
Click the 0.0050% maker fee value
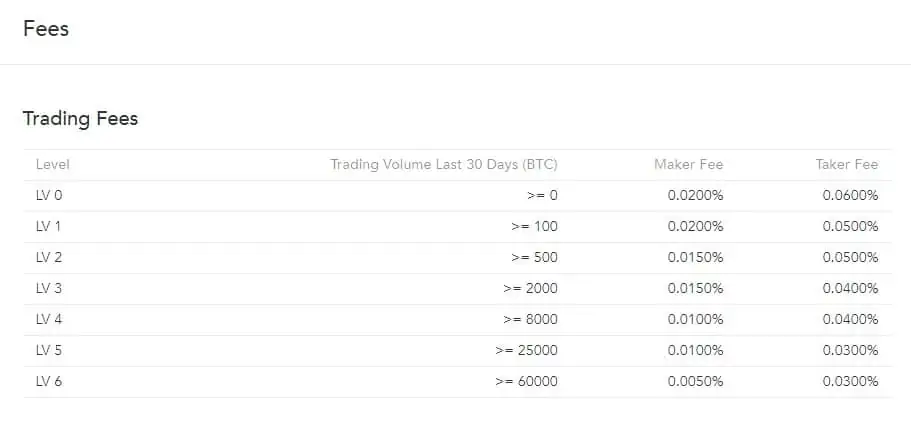(695, 381)
